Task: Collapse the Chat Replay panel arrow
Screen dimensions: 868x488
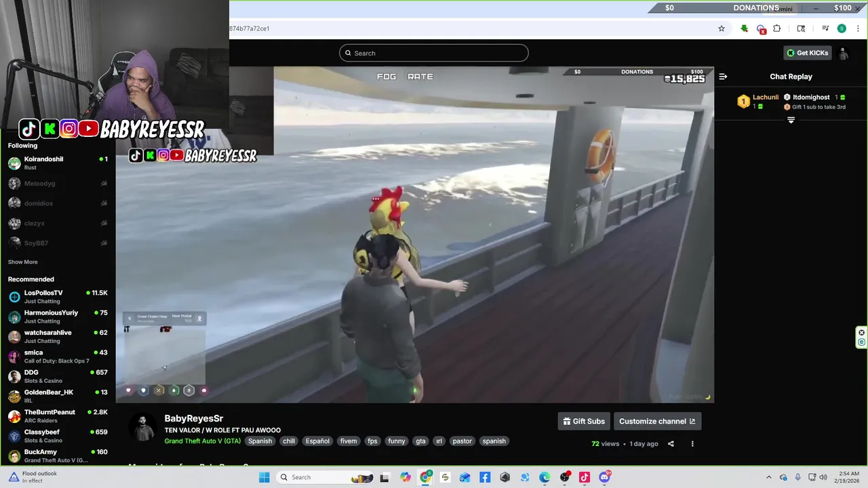Action: click(x=723, y=77)
